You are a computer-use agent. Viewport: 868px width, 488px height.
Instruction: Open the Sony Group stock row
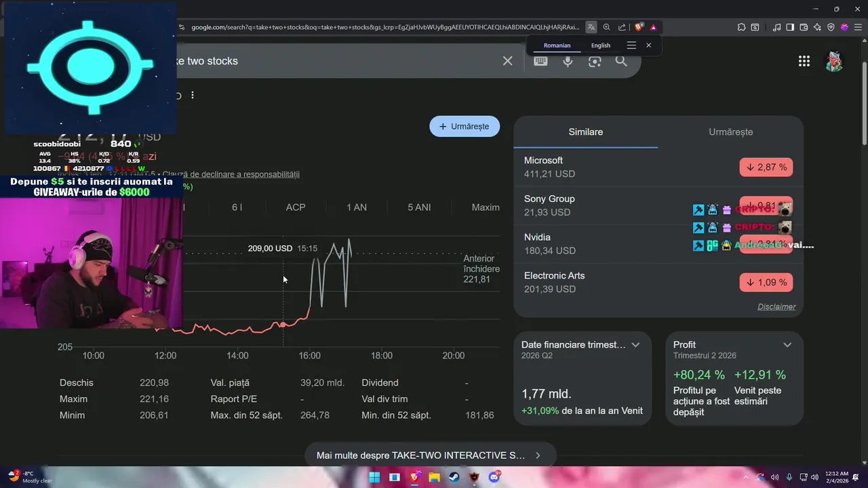(658, 205)
